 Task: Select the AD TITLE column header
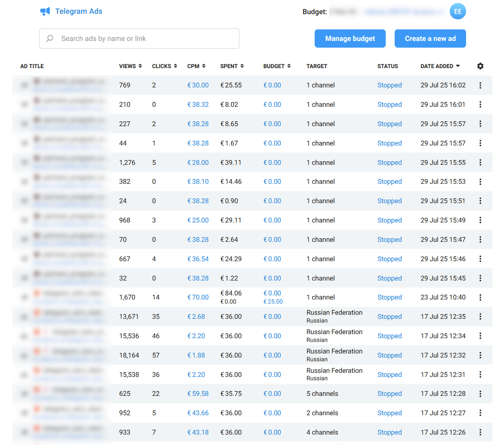coord(32,66)
